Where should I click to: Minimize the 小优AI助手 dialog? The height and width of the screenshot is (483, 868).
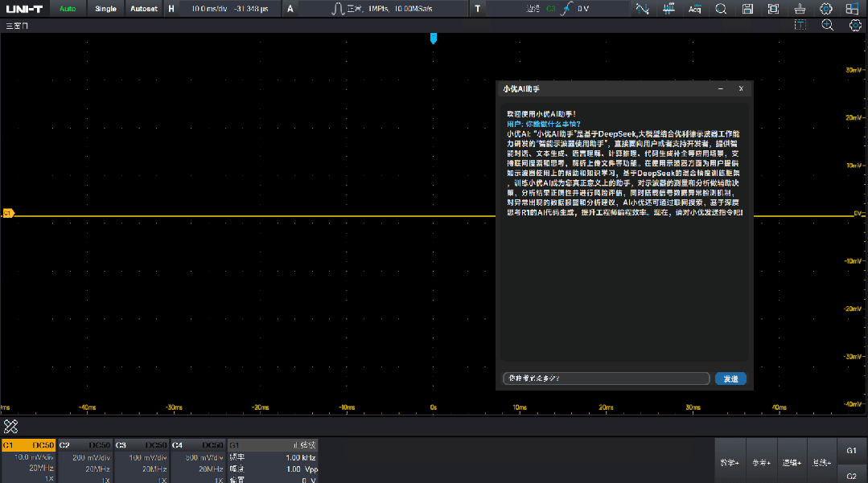[x=720, y=88]
